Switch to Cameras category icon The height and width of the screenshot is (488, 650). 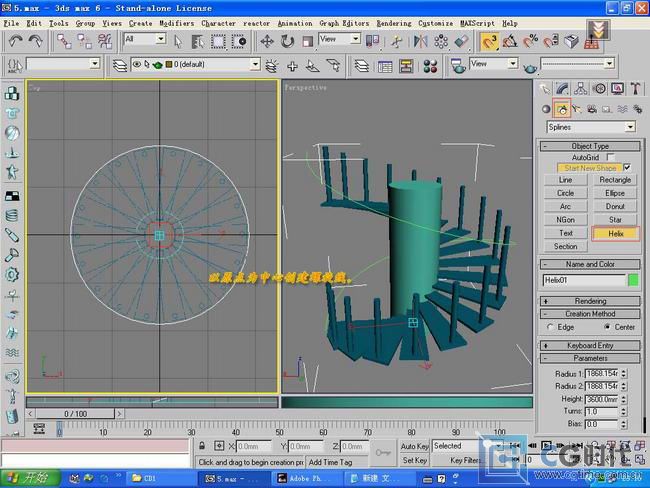click(592, 109)
